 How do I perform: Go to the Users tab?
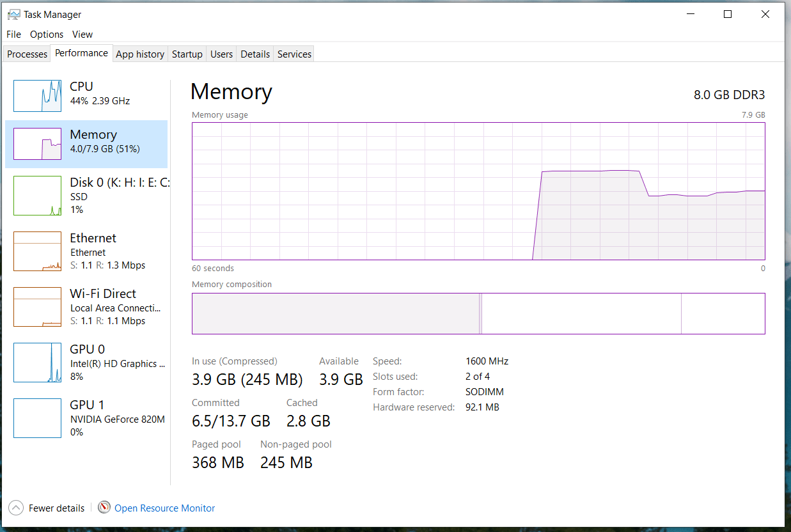[221, 54]
